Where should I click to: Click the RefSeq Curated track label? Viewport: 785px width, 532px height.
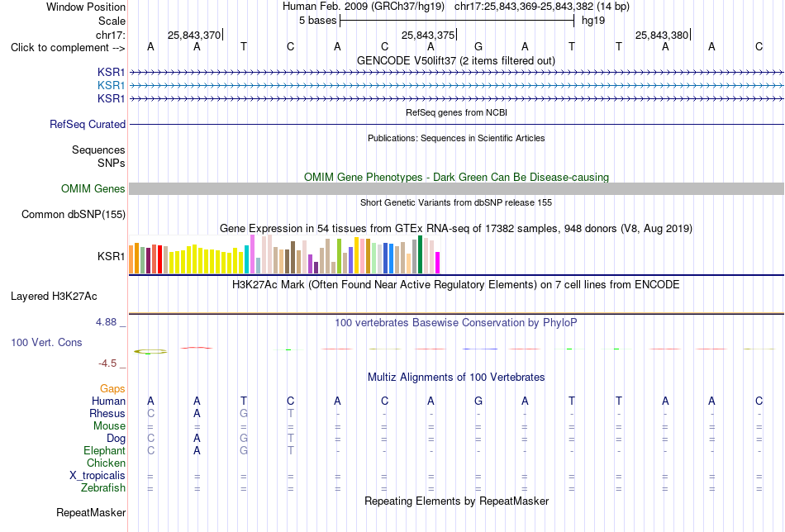click(x=87, y=124)
